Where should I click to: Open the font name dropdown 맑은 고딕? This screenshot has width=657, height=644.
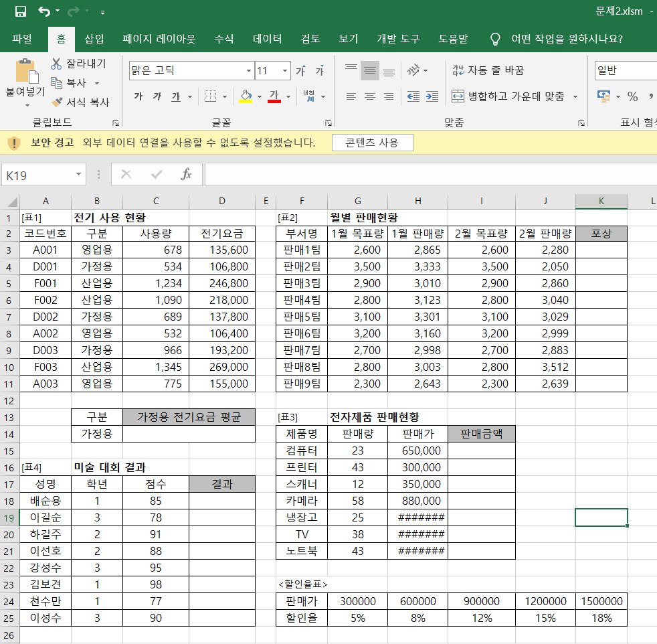click(x=248, y=70)
